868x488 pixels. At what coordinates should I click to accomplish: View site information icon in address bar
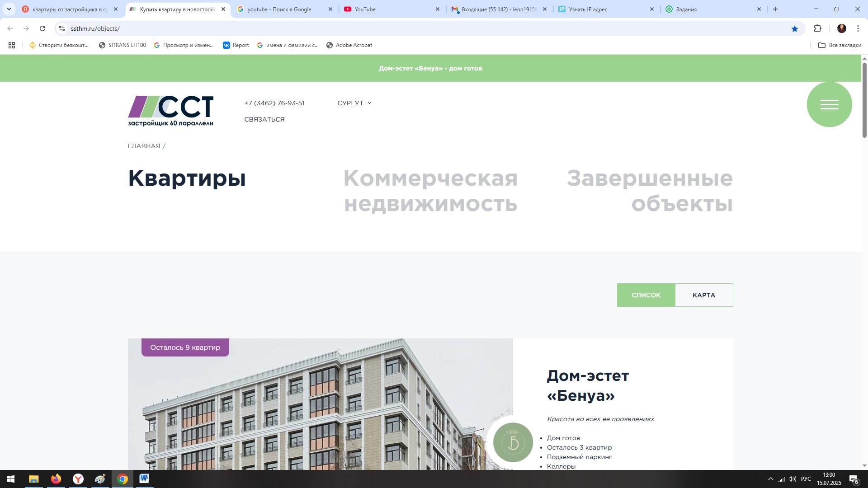coord(62,28)
